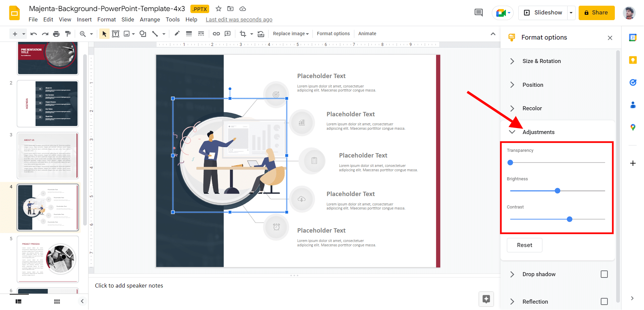Click the Insert image icon
Screen dimensions: 644x310
127,34
